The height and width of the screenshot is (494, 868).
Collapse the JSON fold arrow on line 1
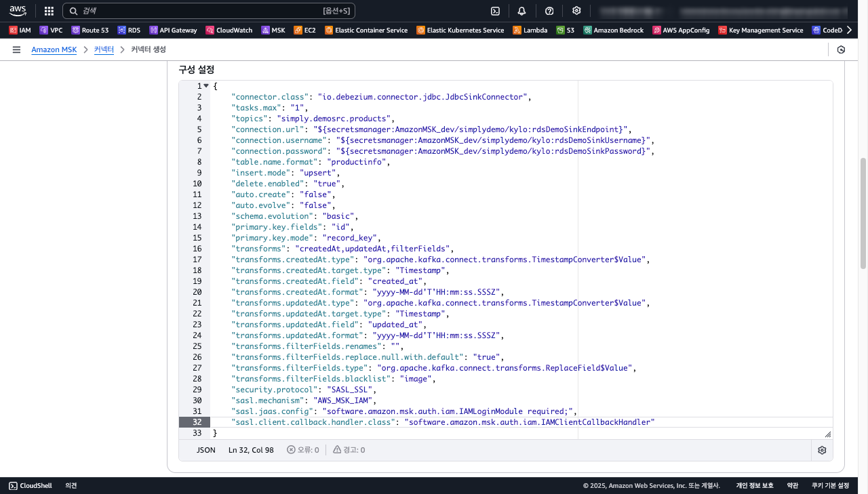[x=206, y=85]
